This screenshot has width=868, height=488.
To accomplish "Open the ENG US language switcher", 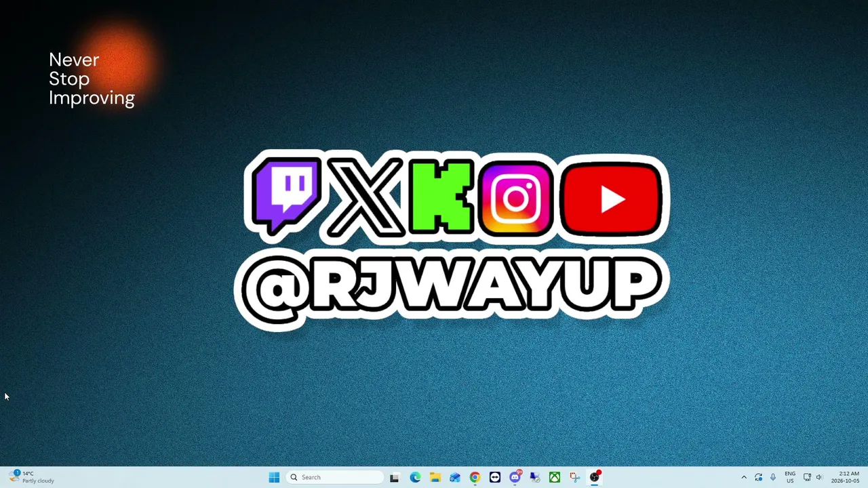I will point(790,477).
